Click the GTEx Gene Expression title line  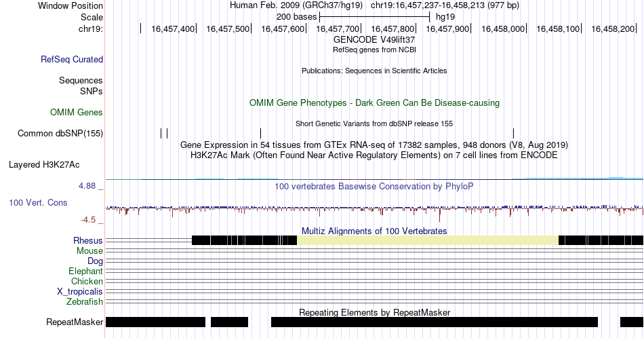pyautogui.click(x=374, y=145)
